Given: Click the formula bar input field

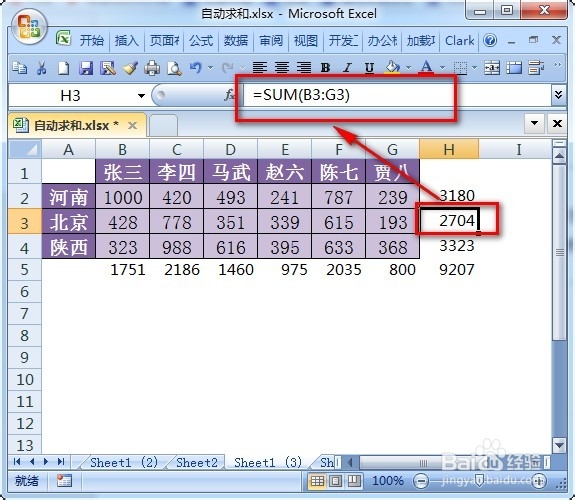Looking at the screenshot, I should (x=397, y=95).
